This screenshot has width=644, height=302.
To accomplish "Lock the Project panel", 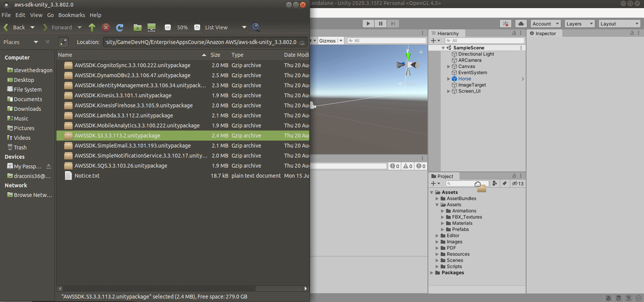I will [x=514, y=176].
